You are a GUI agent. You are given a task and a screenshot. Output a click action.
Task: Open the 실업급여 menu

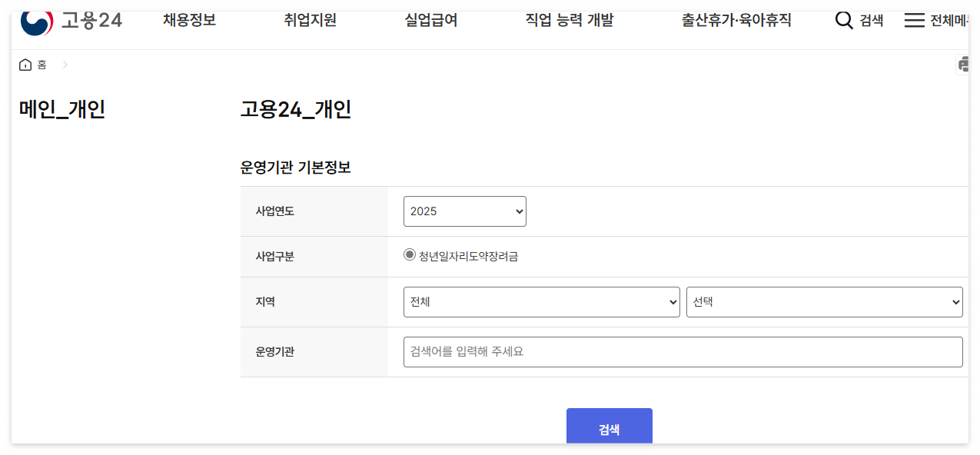431,21
